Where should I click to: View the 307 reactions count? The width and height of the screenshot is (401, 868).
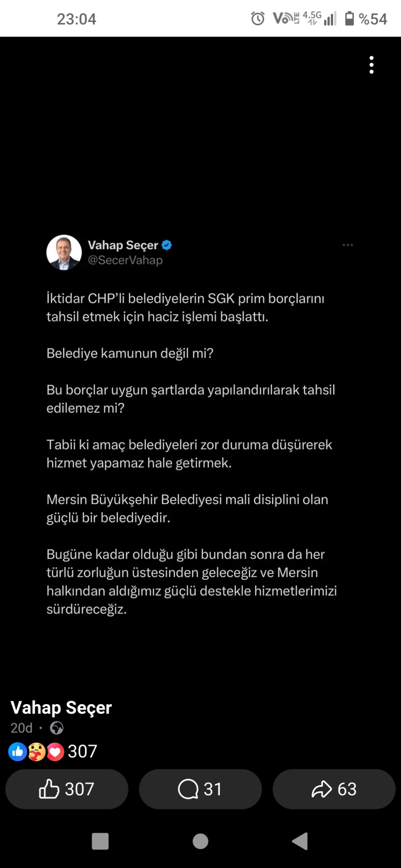(x=82, y=752)
